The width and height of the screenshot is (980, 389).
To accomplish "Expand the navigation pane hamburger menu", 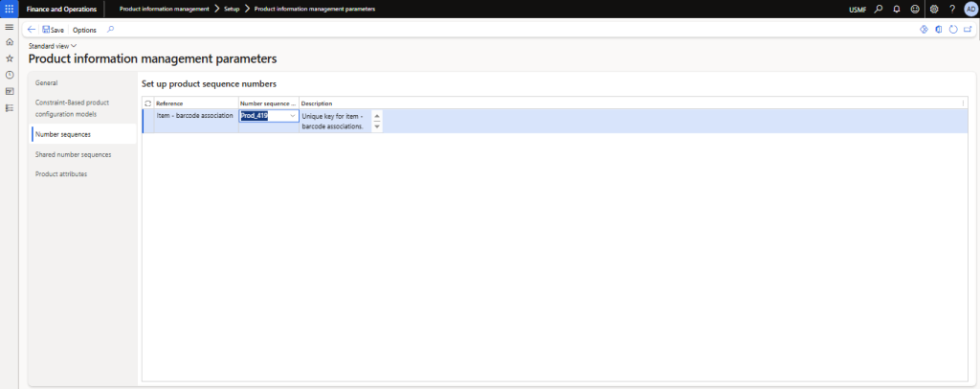I will (x=9, y=26).
